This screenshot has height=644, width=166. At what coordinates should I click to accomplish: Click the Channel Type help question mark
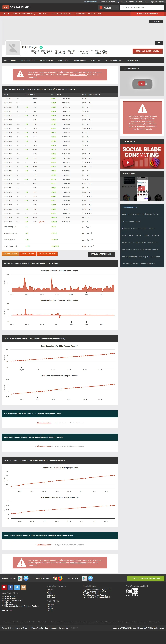coord(92,50)
